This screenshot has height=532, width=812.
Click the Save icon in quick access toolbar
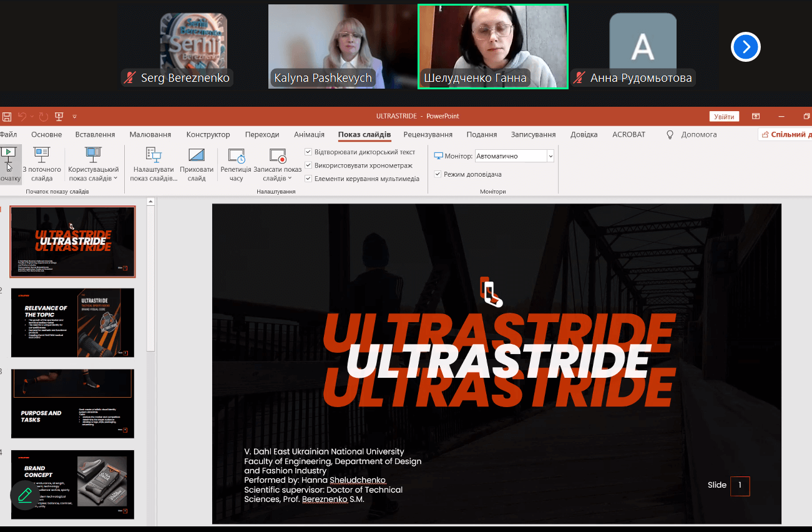coord(7,116)
